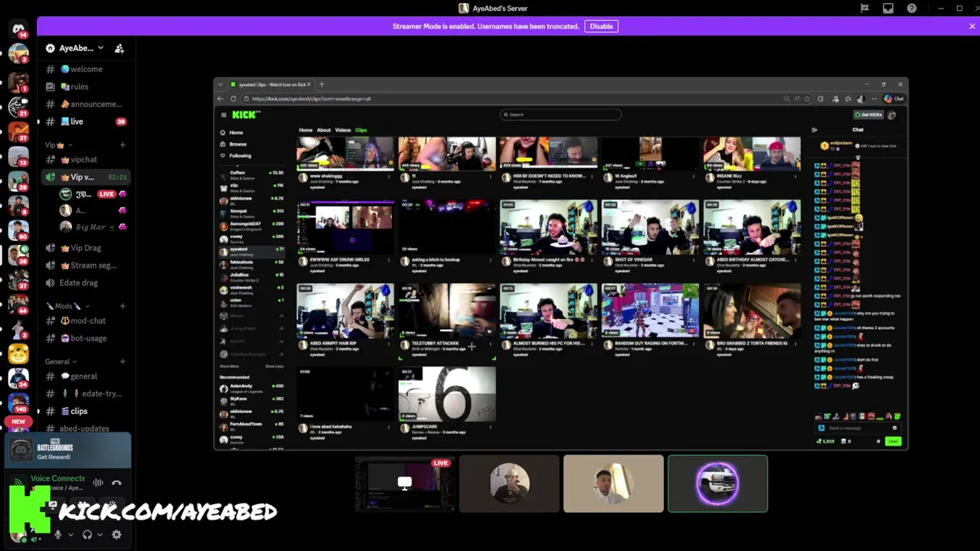Close the ayeabed Clips browser tab

tap(309, 84)
